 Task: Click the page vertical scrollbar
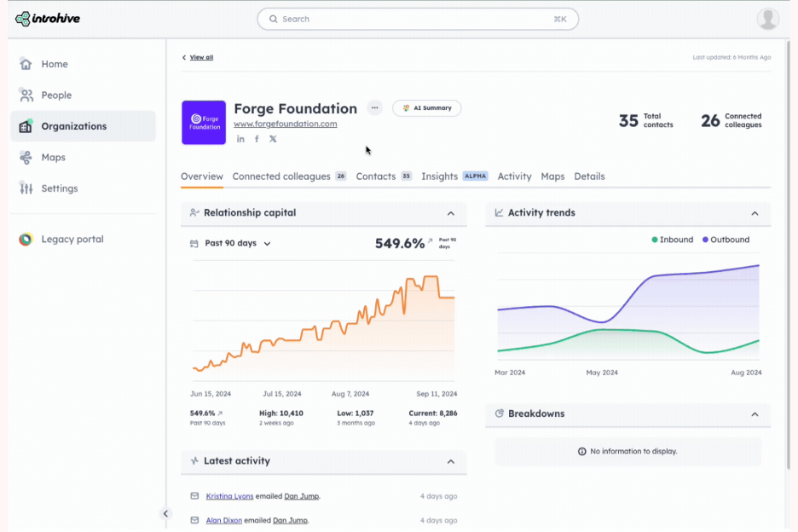coord(789,255)
